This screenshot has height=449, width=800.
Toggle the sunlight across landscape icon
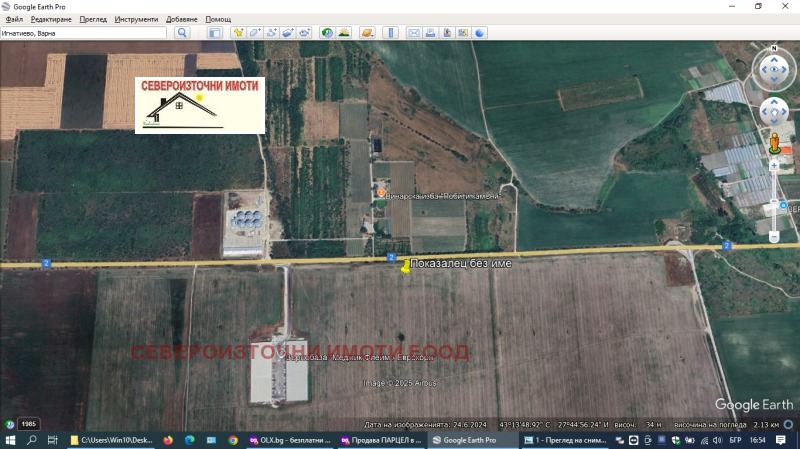click(x=343, y=33)
